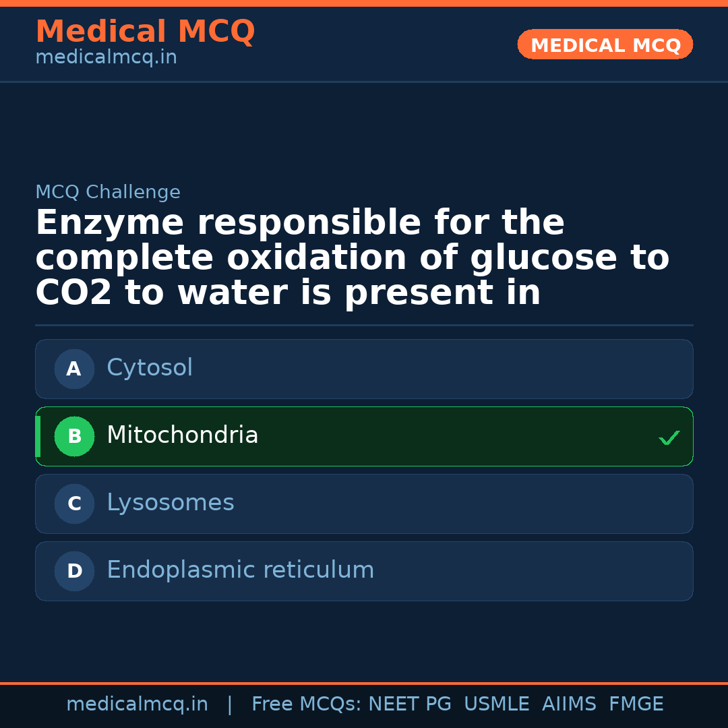Click the orange Medical MCQ header title
728x728 pixels.
pyautogui.click(x=145, y=32)
